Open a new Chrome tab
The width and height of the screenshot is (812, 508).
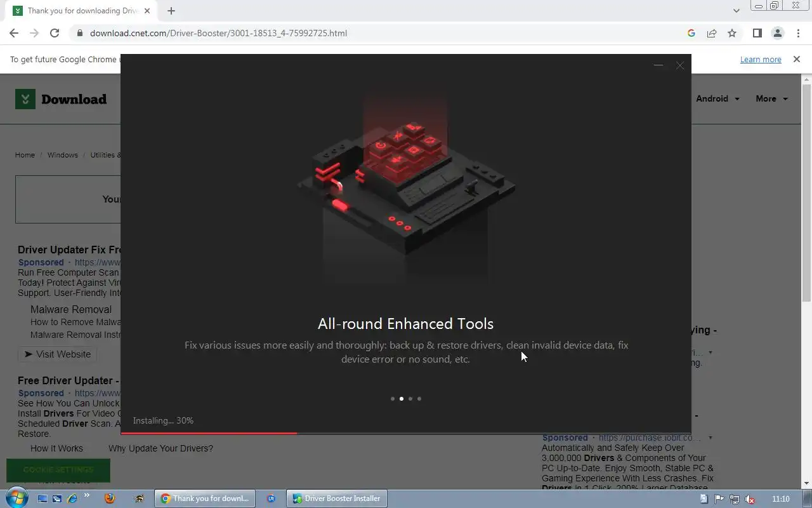171,11
